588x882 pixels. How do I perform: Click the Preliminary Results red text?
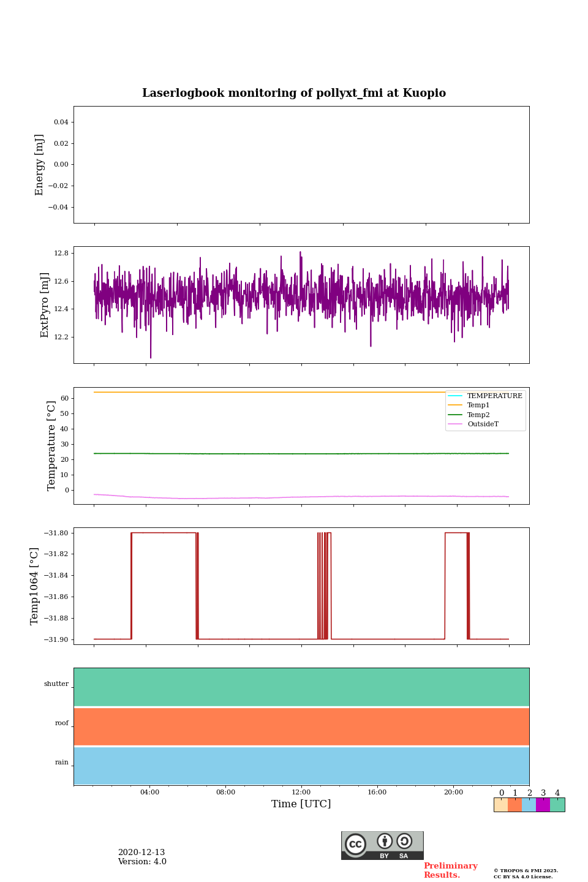click(450, 870)
